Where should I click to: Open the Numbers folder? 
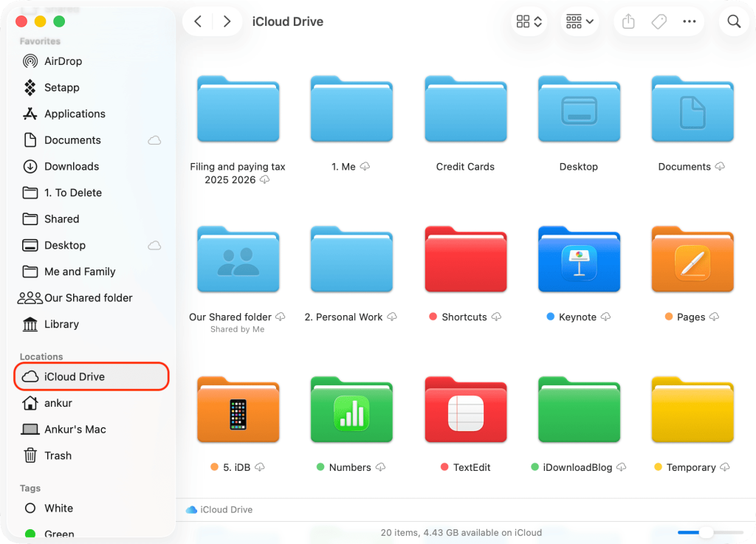(x=351, y=410)
